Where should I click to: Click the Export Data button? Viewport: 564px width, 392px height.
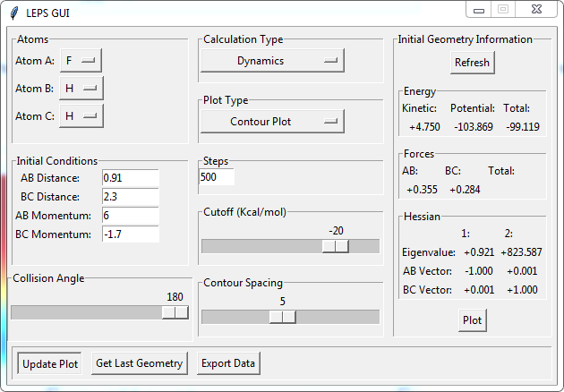point(228,363)
